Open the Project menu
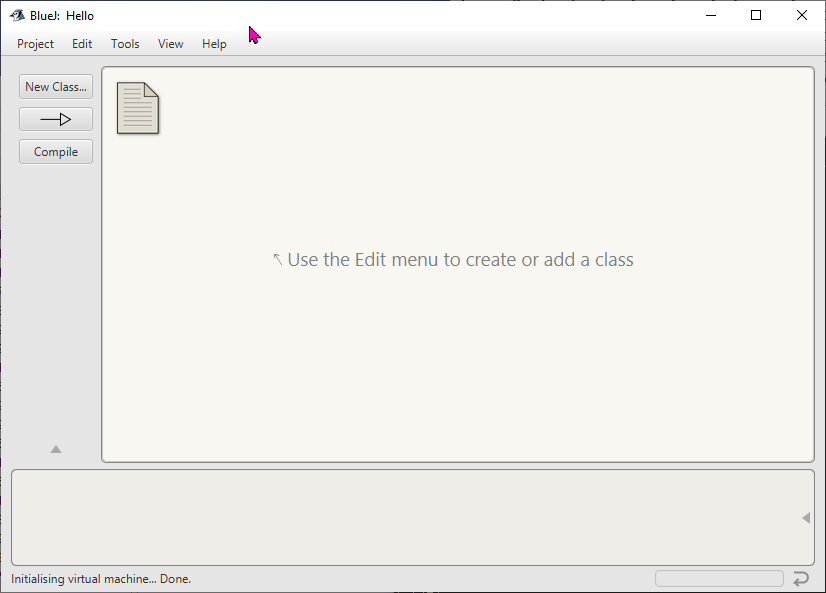Image resolution: width=826 pixels, height=593 pixels. [x=36, y=44]
